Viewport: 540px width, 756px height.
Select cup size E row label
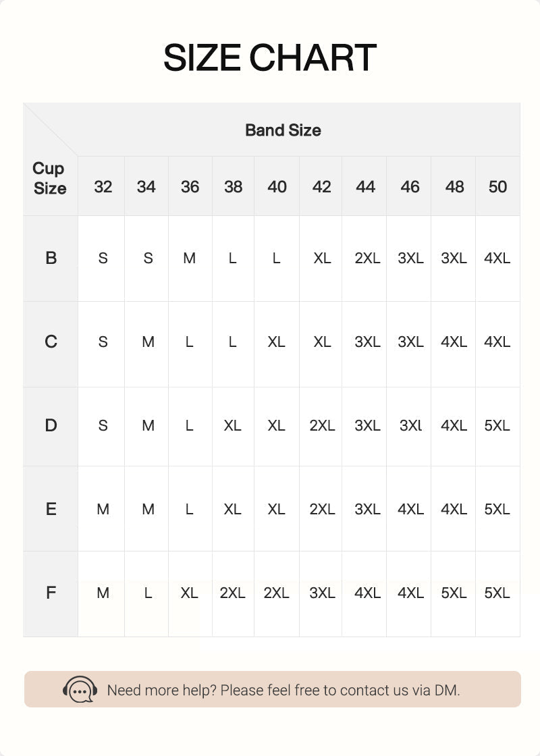click(x=51, y=509)
